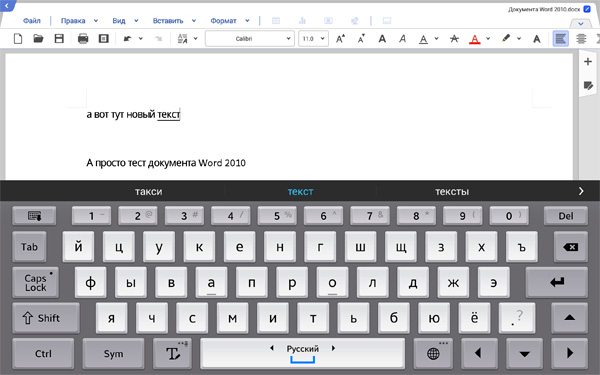The width and height of the screenshot is (600, 375).
Task: Open the font size 11.0 dropdown
Action: tap(313, 39)
